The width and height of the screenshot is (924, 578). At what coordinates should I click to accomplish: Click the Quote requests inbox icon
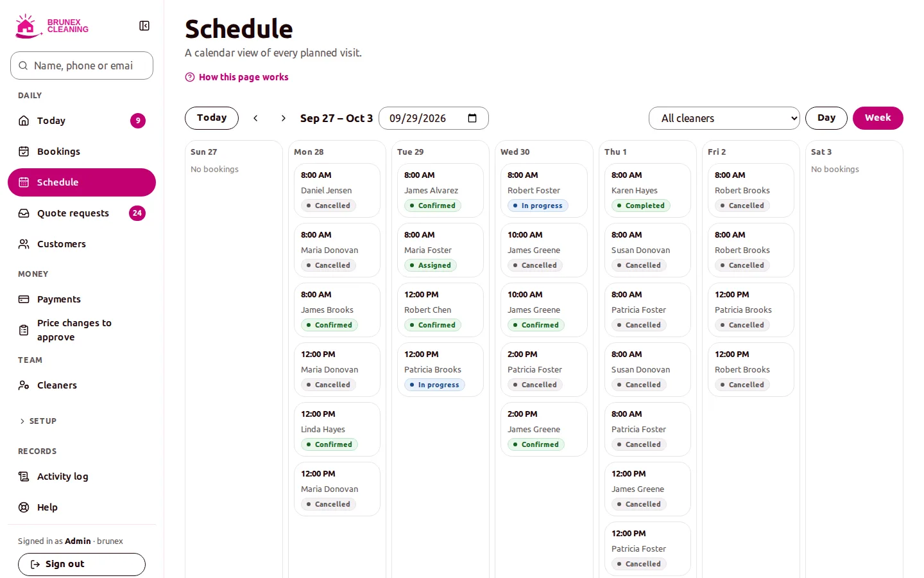point(24,213)
